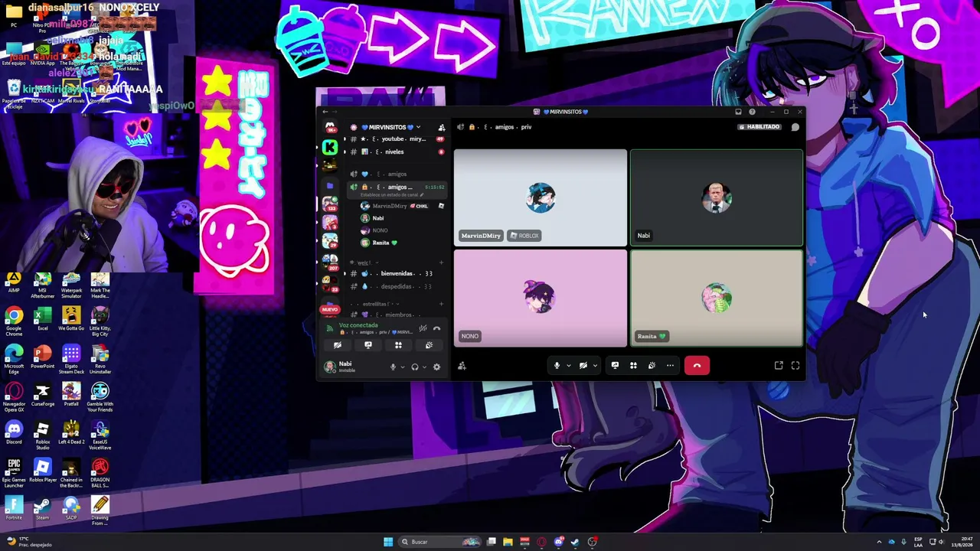Disconnect from voice via the panel phone icon
This screenshot has height=551, width=980.
tap(436, 328)
